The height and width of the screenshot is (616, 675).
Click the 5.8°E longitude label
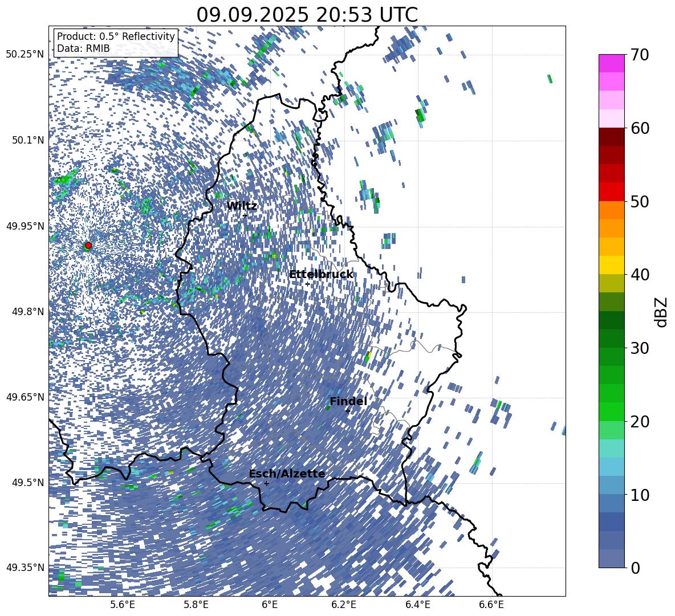(196, 605)
